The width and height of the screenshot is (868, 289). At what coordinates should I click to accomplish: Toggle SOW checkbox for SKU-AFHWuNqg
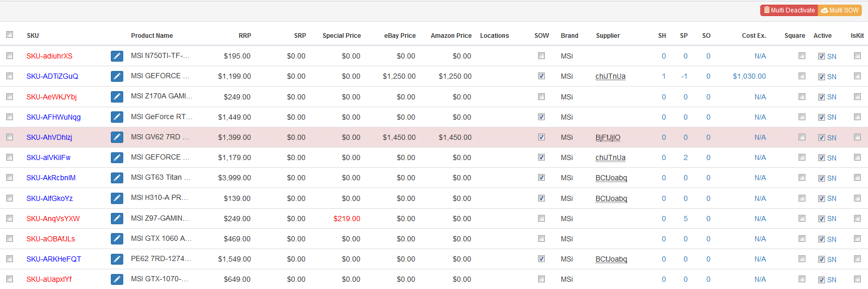[541, 117]
